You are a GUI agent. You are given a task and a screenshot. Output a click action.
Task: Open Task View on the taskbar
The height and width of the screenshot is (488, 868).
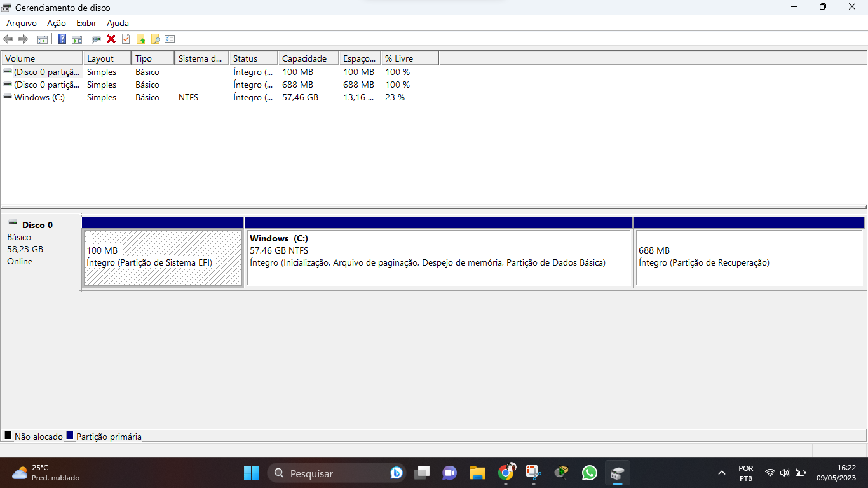(422, 473)
